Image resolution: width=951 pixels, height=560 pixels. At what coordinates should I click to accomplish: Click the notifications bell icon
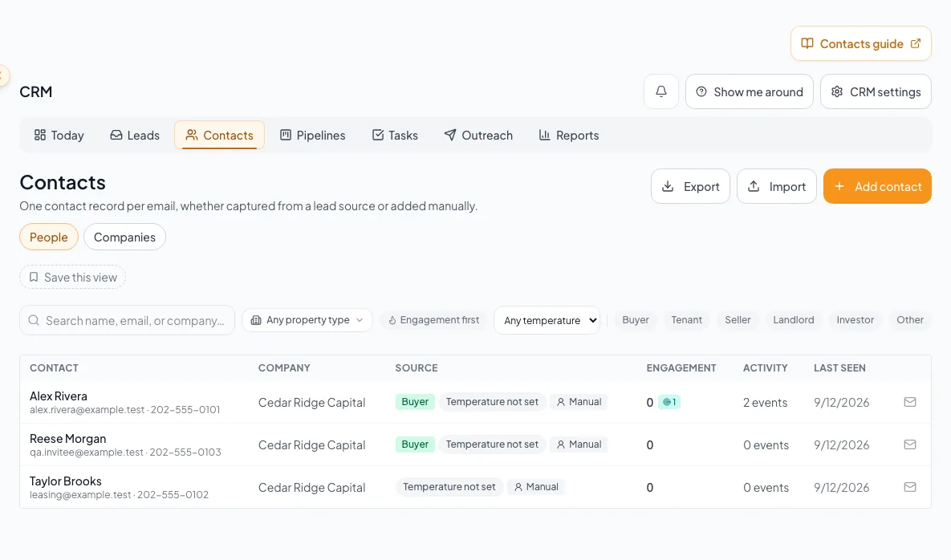tap(661, 91)
